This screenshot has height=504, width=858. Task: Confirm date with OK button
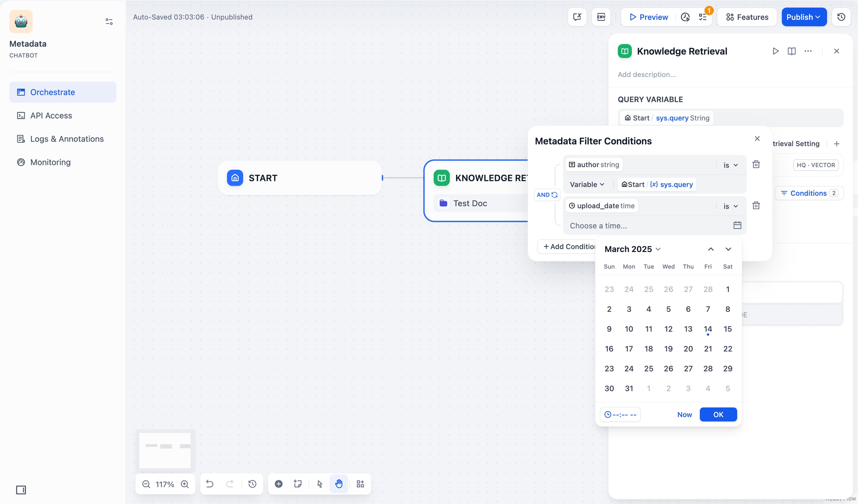click(x=718, y=414)
